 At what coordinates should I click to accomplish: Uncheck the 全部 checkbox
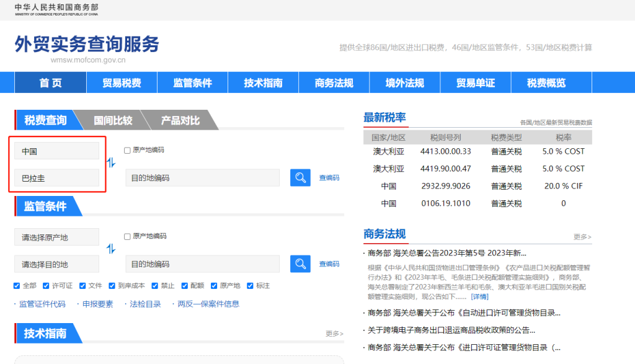click(x=17, y=286)
